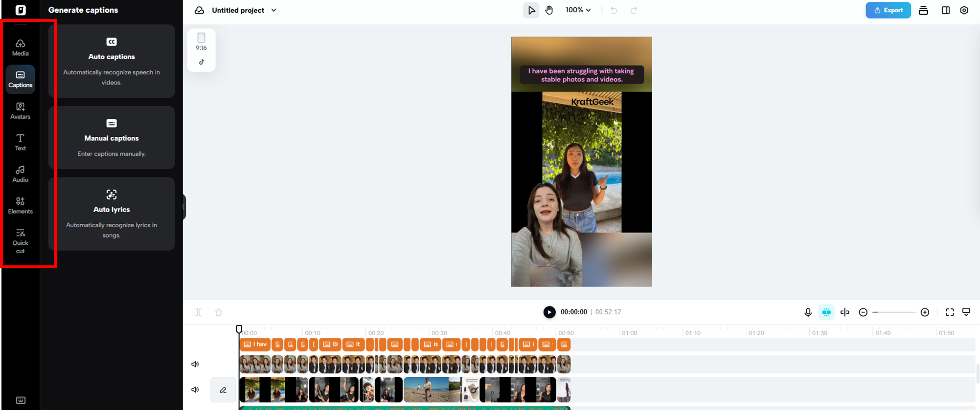Expand the Untitled project dropdown
The width and height of the screenshot is (980, 410).
point(273,10)
